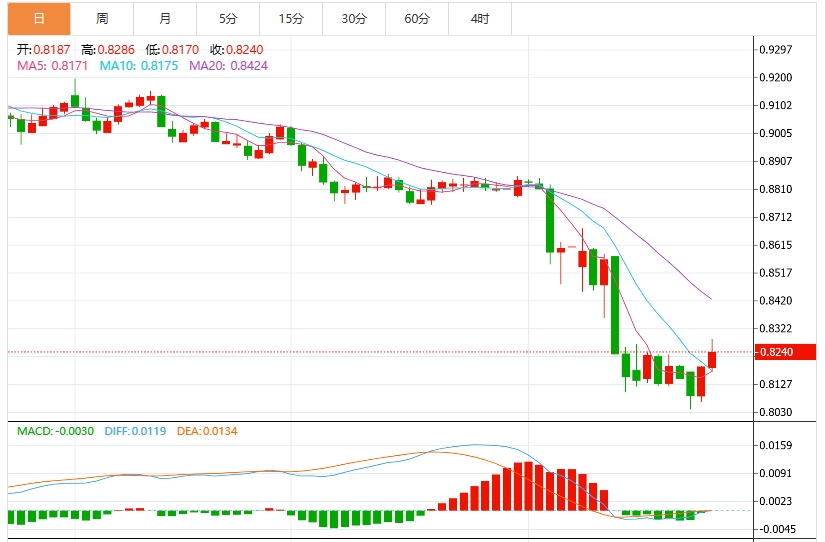Click the high price 高:0.8286
The height and width of the screenshot is (542, 825).
tap(108, 49)
